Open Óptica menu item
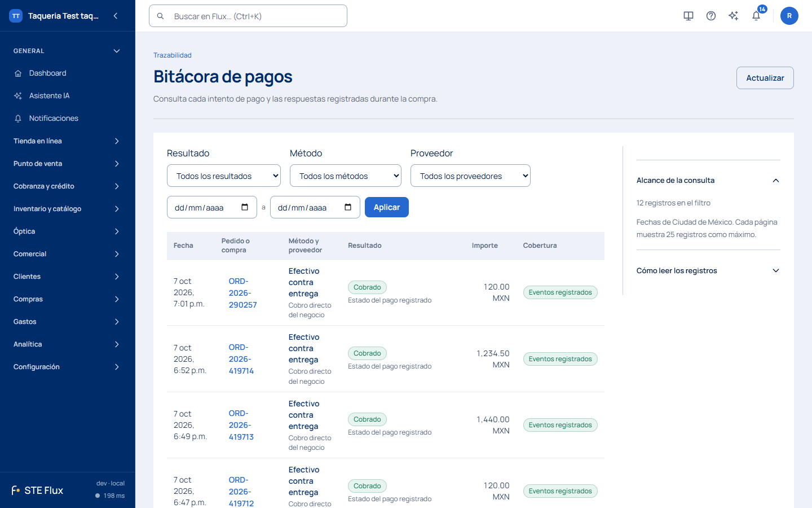The width and height of the screenshot is (812, 508). tap(68, 231)
